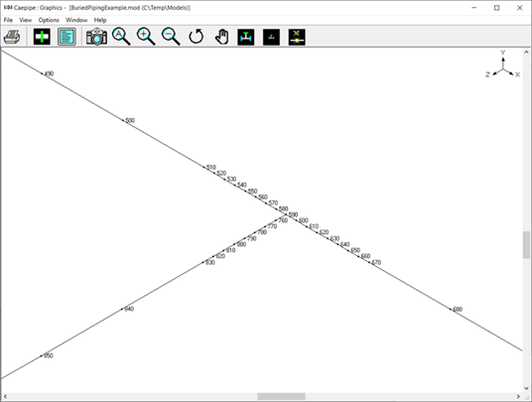Screen dimensions: 532x402
Task: Toggle the show nodes icon
Action: tap(297, 37)
